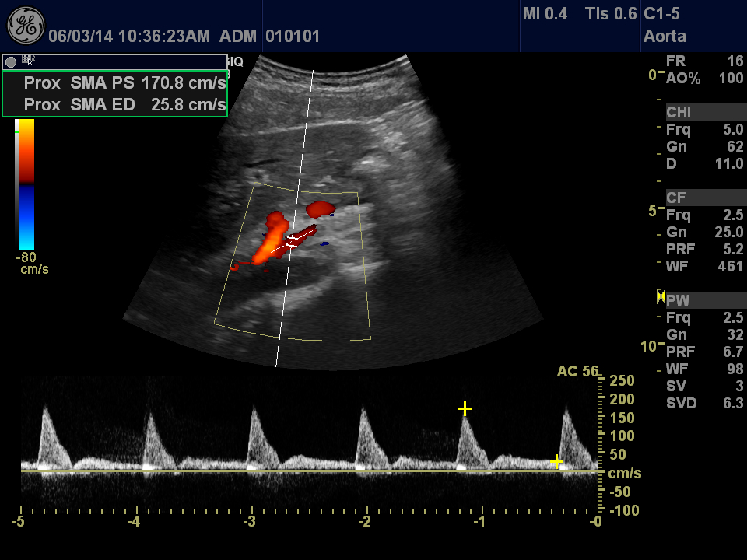Click the yellow focal zone marker near PW

661,296
